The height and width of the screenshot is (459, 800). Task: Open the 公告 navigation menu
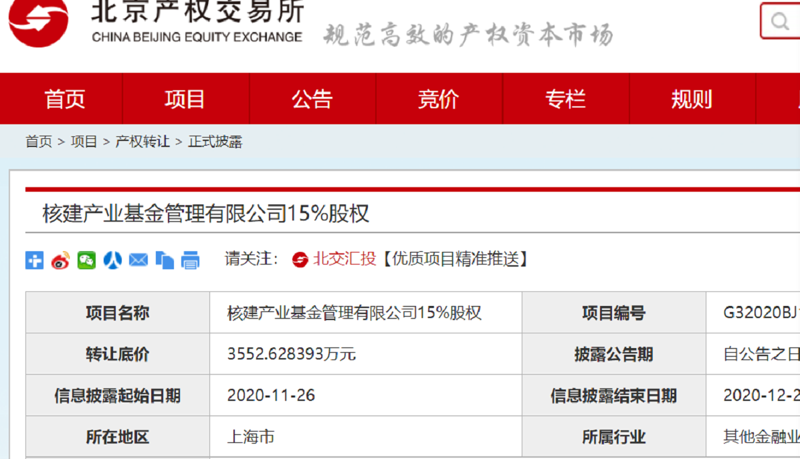click(312, 99)
